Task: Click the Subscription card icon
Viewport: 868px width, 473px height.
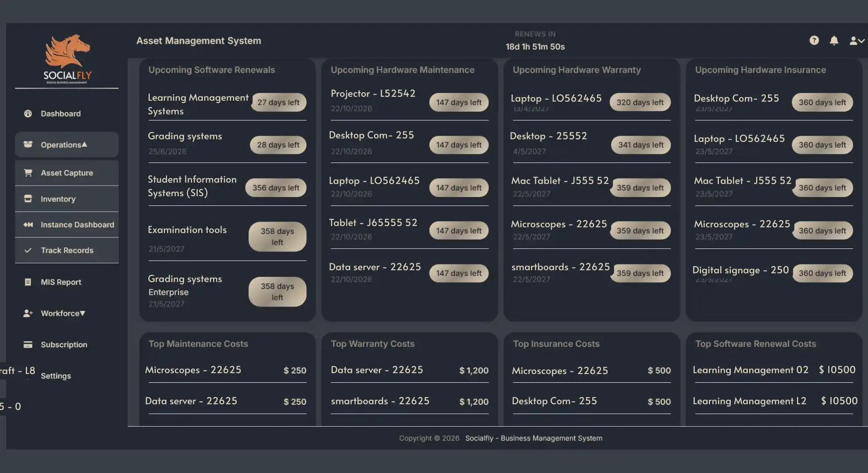Action: tap(28, 344)
